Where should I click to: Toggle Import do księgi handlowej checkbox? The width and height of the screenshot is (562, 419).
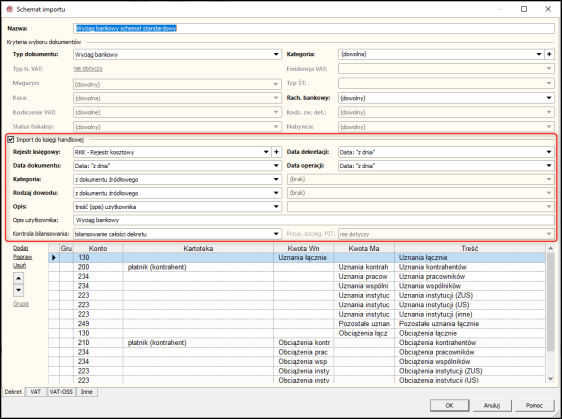tap(11, 140)
